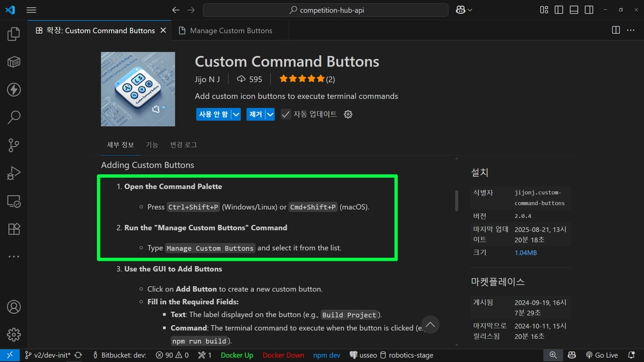
Task: Select the 변경 로그 tab
Action: [184, 145]
